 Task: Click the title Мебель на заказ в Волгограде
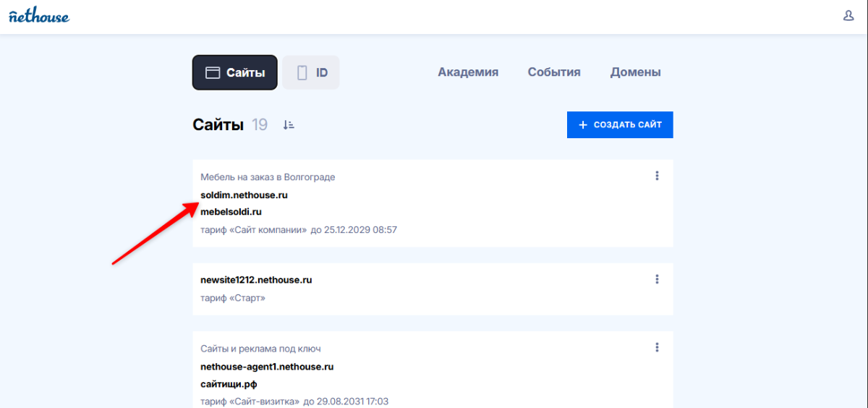coord(268,177)
